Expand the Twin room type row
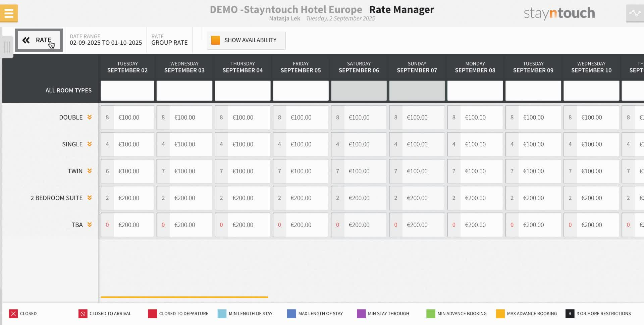644x325 pixels. (x=90, y=171)
